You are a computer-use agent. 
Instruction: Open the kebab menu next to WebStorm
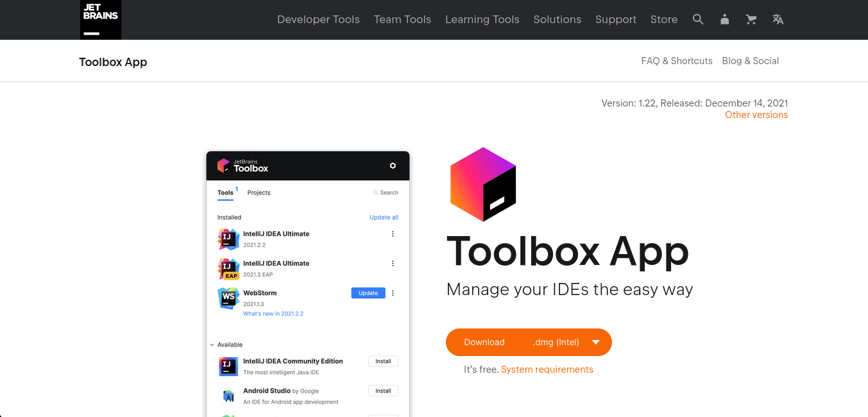[x=393, y=293]
